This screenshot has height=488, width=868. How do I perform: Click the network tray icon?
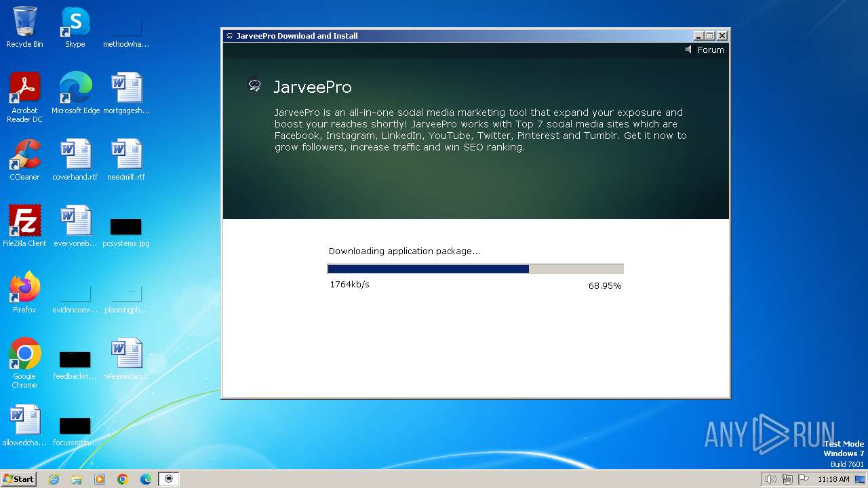click(787, 479)
